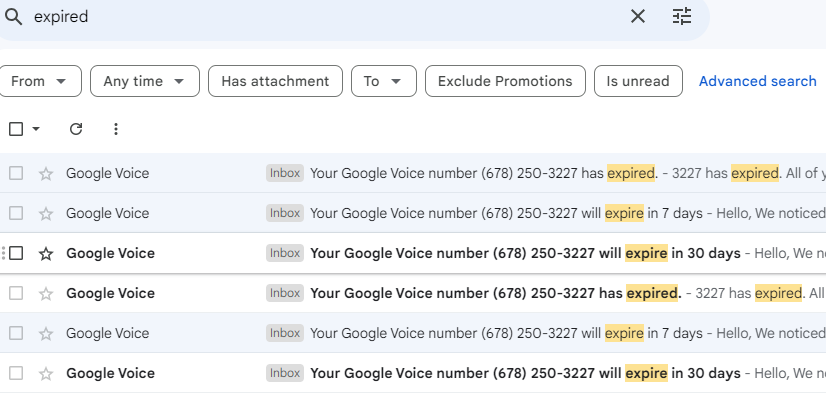The image size is (826, 402).
Task: Open search options filter icon
Action: pyautogui.click(x=682, y=17)
